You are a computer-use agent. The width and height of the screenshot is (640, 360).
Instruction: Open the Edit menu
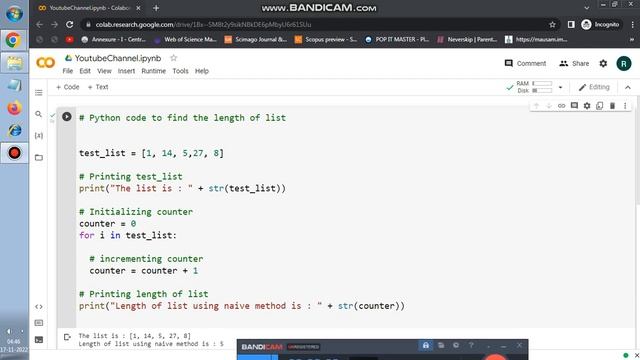point(85,71)
